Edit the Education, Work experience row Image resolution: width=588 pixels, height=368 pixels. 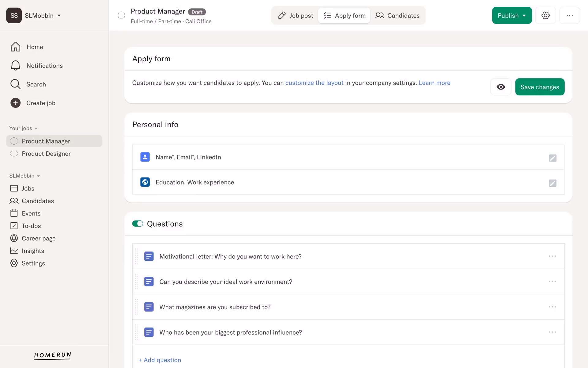coord(552,183)
